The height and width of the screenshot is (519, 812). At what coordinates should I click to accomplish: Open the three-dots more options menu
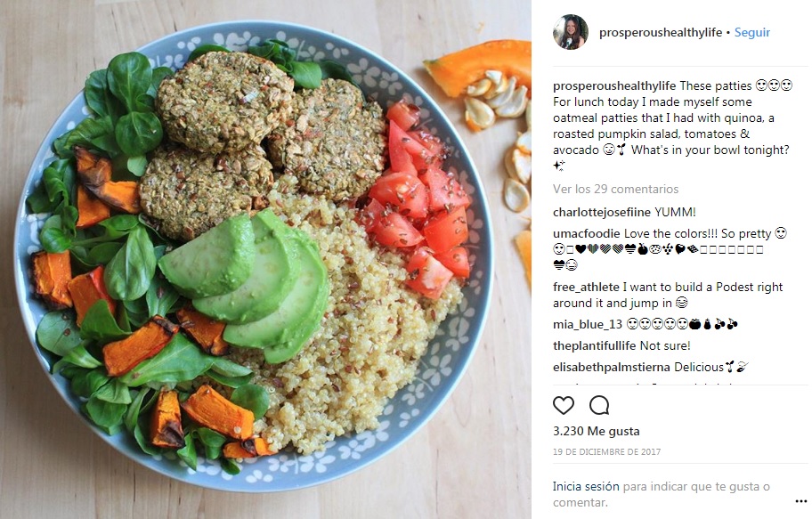(x=801, y=501)
